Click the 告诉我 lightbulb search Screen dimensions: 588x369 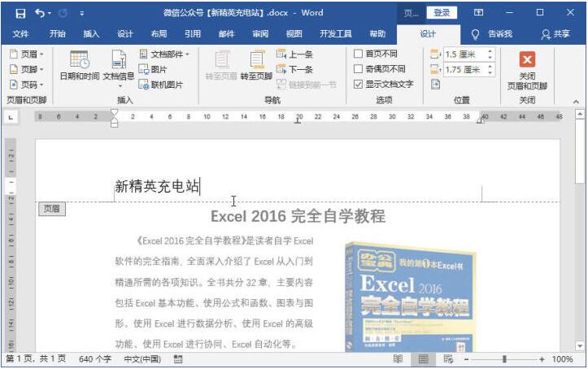pos(491,34)
